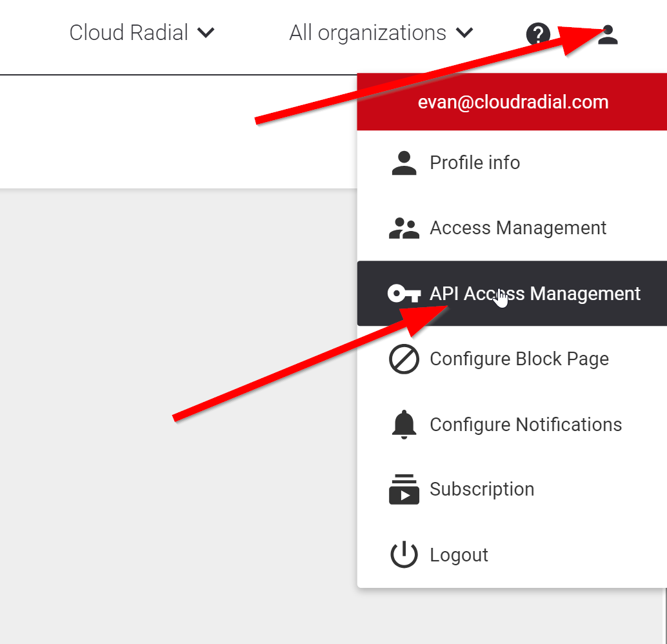Screen dimensions: 667x644
Task: Click the person icon next to Profile info
Action: pos(404,163)
